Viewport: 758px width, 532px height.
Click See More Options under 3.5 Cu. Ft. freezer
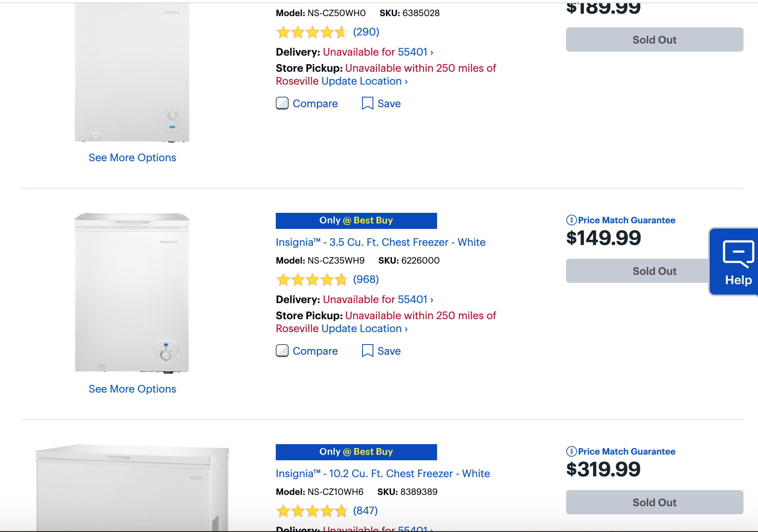132,389
